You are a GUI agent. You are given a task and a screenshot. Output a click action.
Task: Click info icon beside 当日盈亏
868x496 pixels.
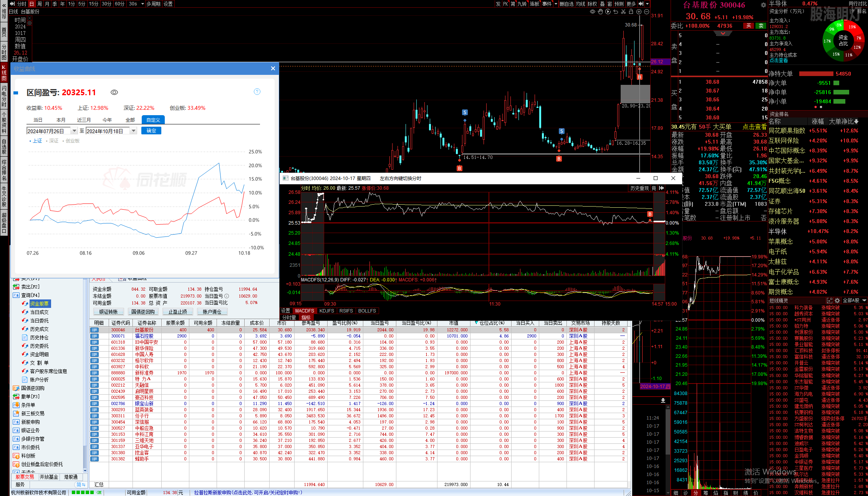(x=227, y=296)
